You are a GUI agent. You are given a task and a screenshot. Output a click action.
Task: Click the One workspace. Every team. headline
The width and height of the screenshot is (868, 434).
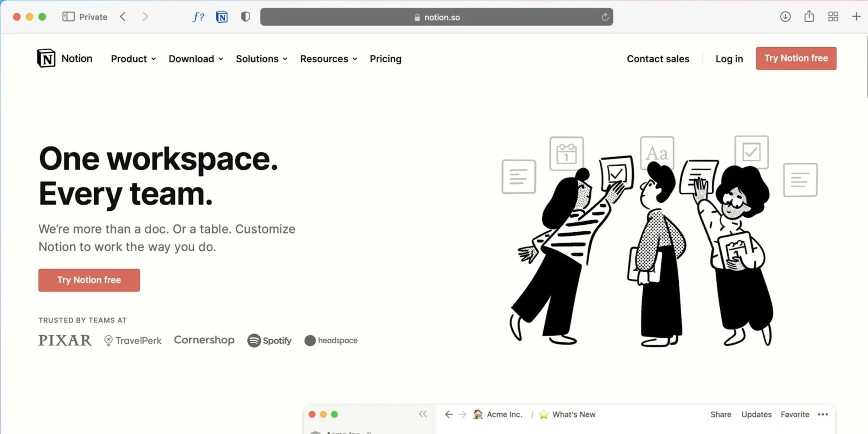click(x=158, y=176)
